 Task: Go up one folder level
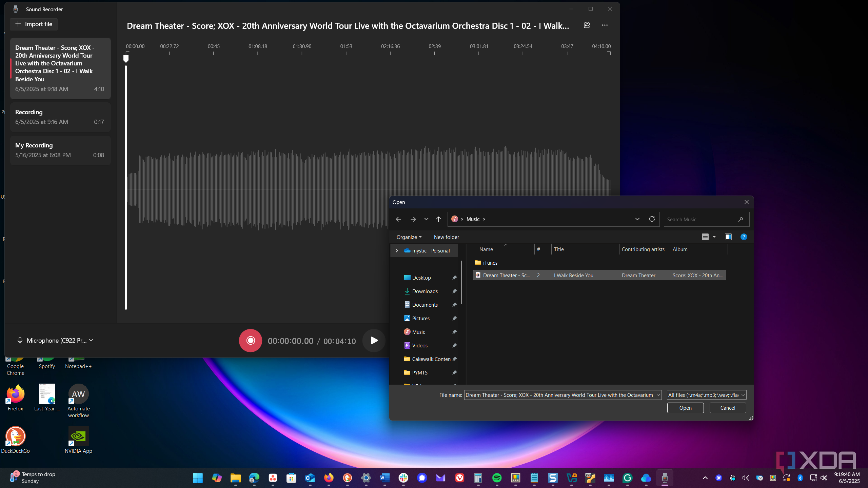click(438, 219)
